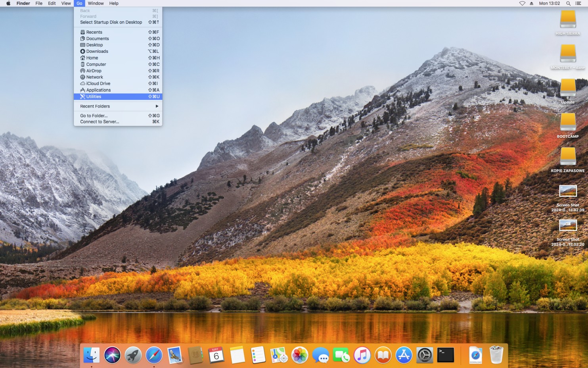Choose Select Startup Disk on Desktop
The width and height of the screenshot is (588, 368).
click(118, 22)
